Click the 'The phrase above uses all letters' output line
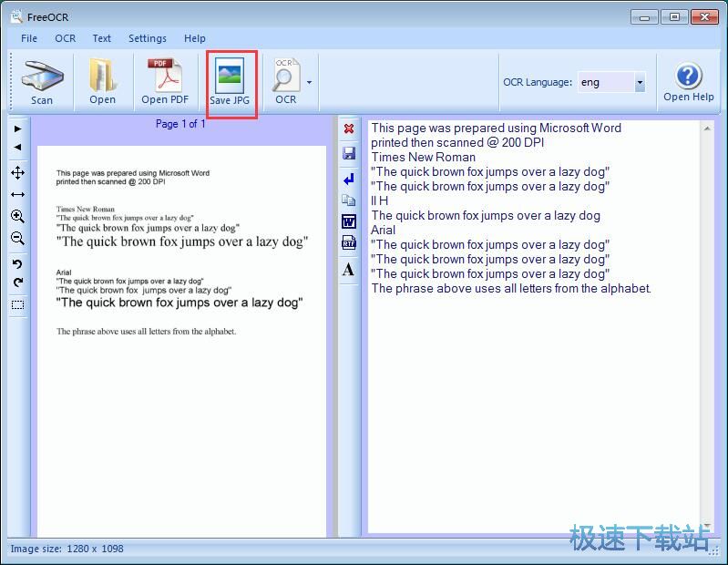The image size is (728, 565). [x=511, y=288]
